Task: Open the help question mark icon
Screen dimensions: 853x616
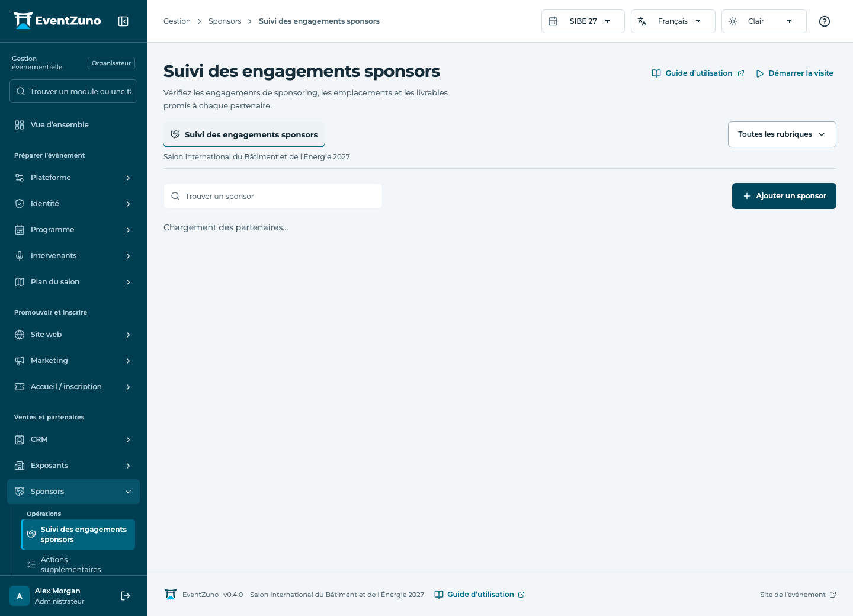Action: (825, 21)
